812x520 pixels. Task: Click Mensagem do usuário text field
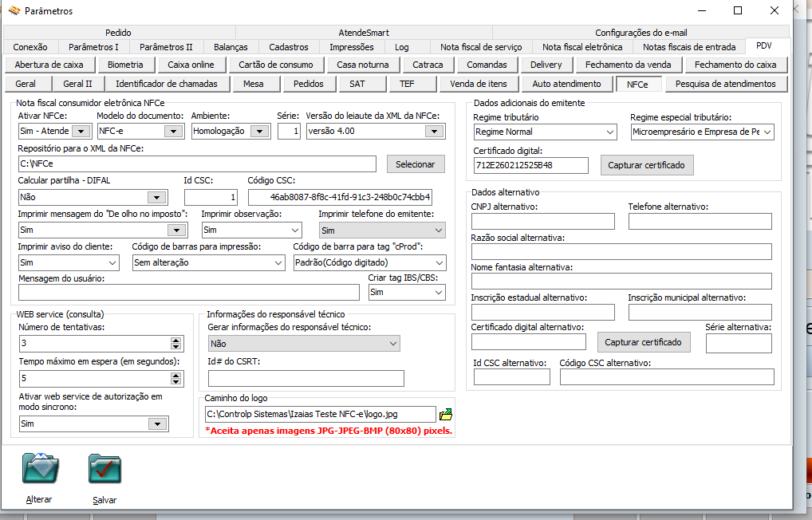coord(188,293)
